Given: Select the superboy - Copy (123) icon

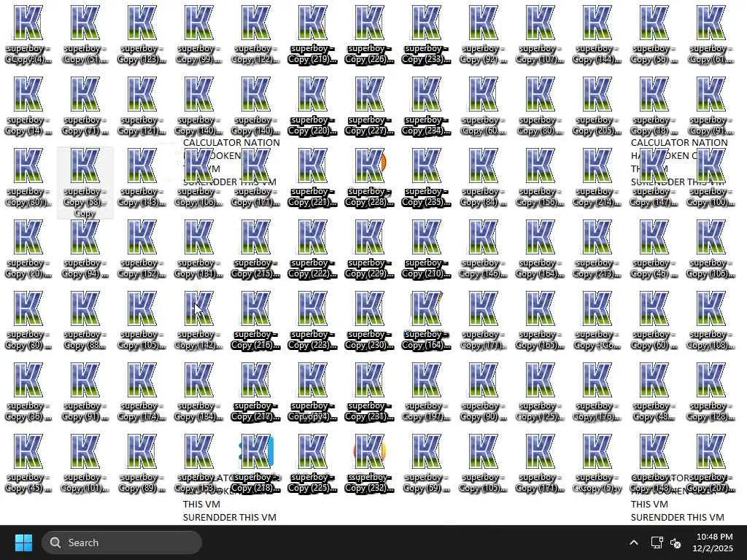Looking at the screenshot, I should pos(142,34).
